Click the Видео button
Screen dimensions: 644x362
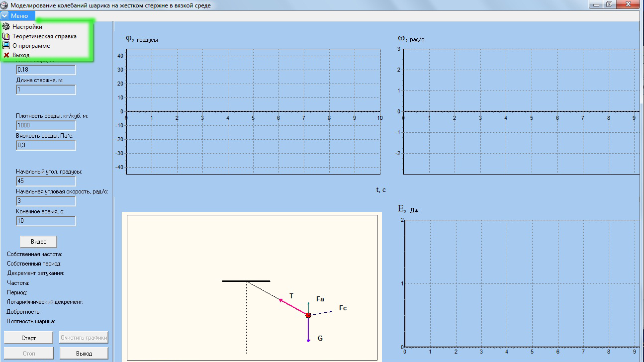click(x=38, y=242)
